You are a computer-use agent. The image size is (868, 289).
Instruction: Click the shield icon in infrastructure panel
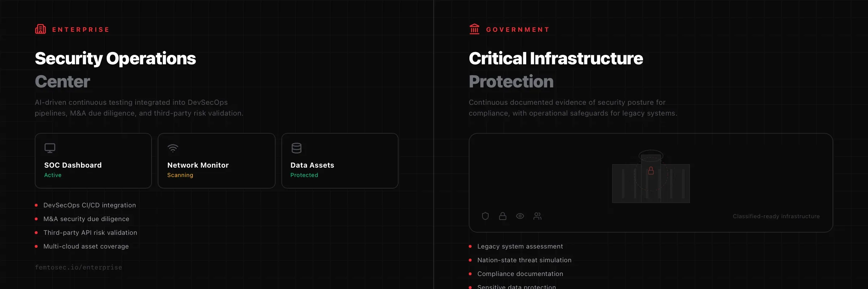click(x=485, y=216)
